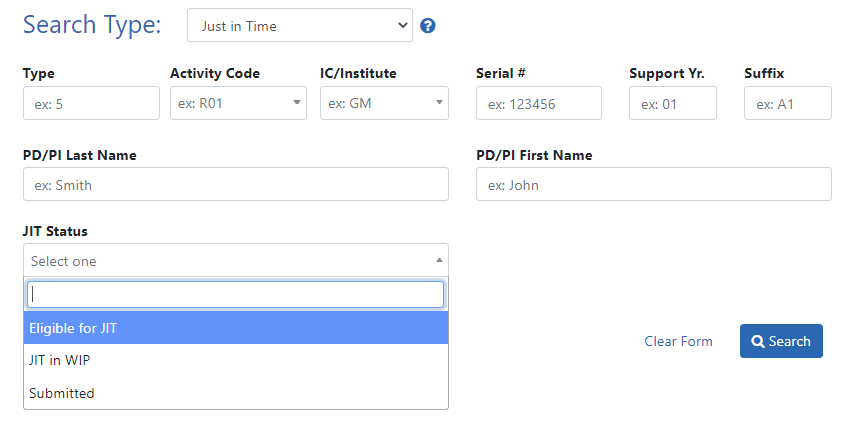Open the Search Type dropdown
The height and width of the screenshot is (422, 847).
(299, 26)
